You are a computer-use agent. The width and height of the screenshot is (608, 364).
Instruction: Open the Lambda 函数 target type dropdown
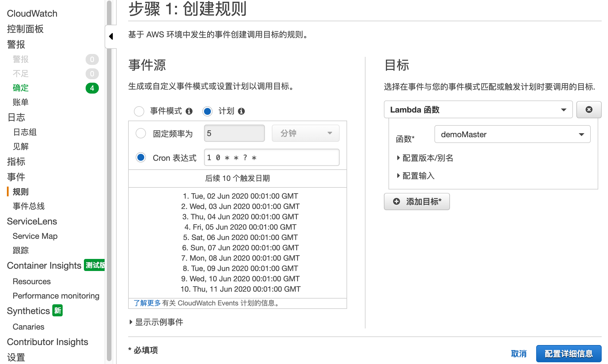click(x=478, y=110)
